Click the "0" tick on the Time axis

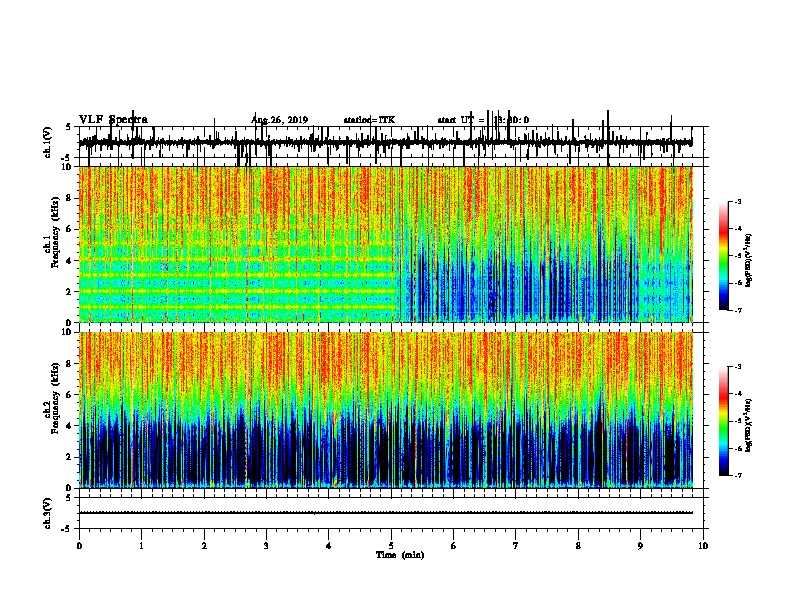(79, 545)
